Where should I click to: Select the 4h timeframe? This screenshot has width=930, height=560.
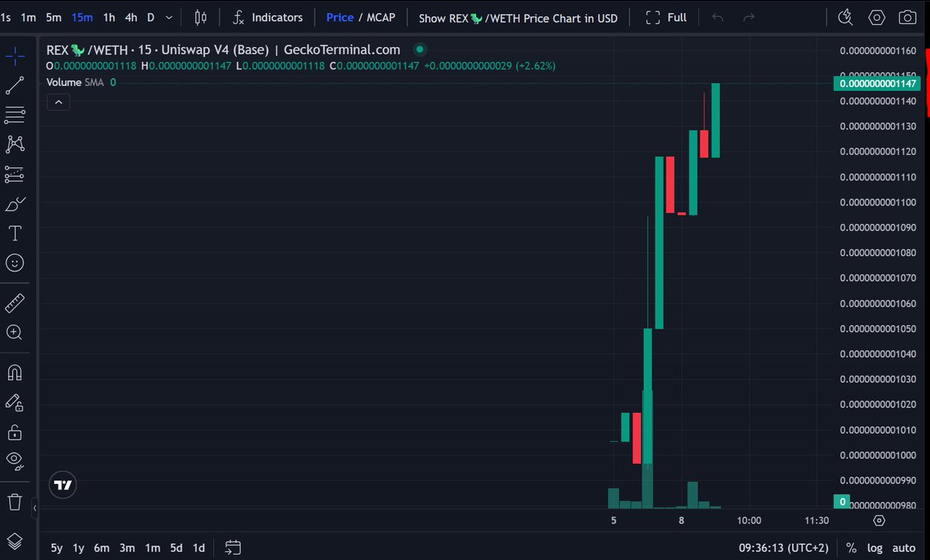click(x=131, y=17)
